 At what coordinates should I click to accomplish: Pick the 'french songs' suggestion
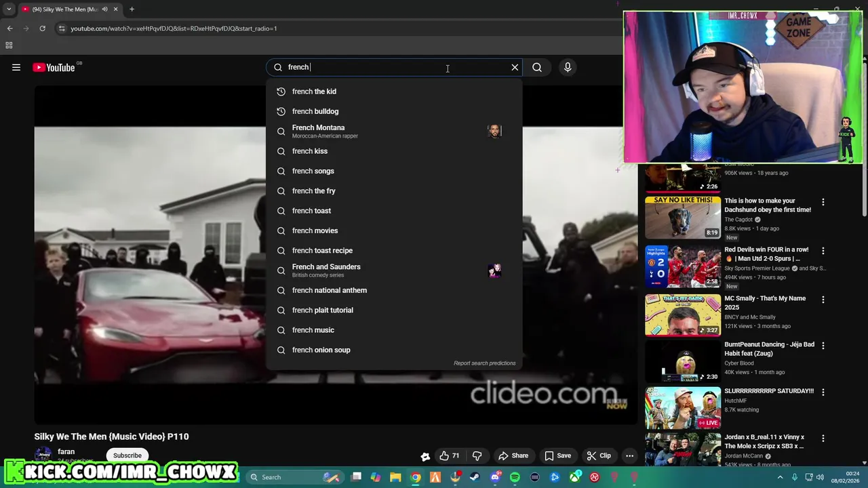395,171
